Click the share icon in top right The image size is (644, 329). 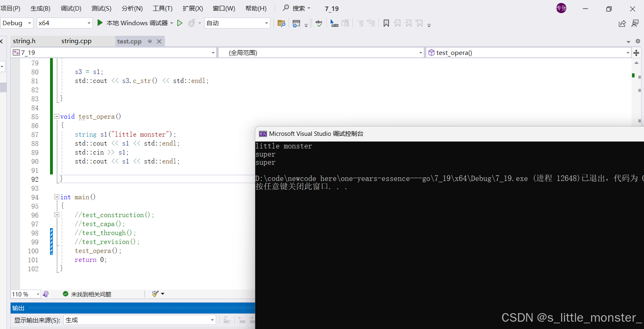622,24
